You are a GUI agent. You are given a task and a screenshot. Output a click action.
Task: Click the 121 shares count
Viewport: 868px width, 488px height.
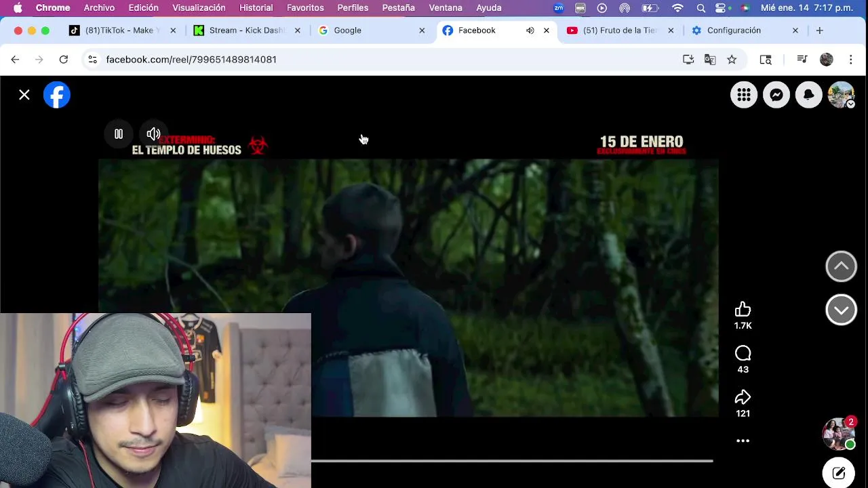point(743,413)
